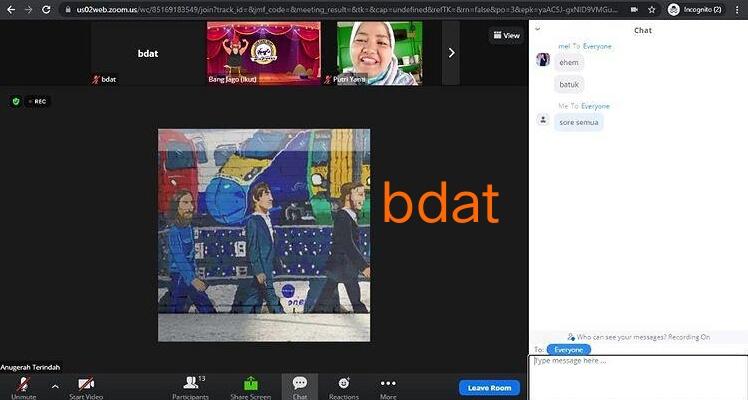Click mel's avatar in chat

[x=543, y=59]
